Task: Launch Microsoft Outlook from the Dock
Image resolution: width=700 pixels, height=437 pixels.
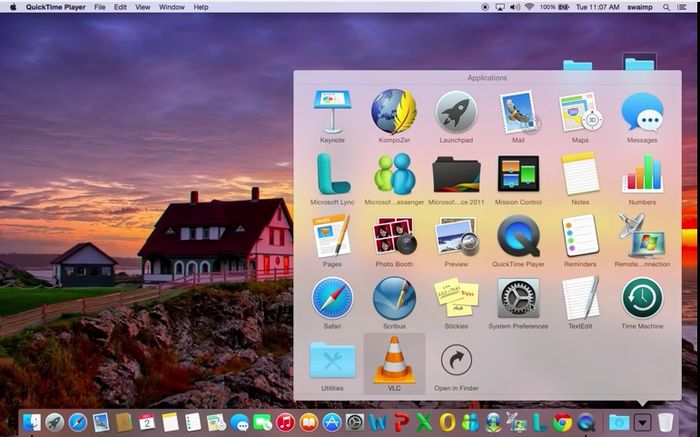Action: pos(447,422)
